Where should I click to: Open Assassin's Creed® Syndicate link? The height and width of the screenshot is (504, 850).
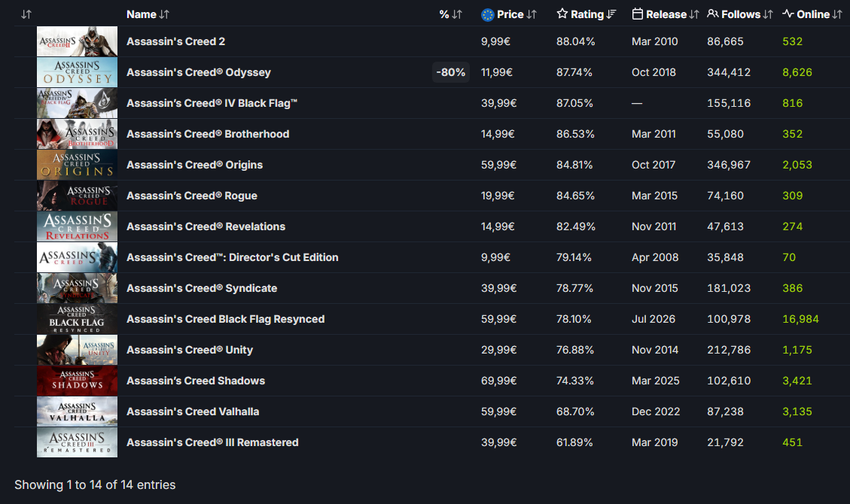(x=202, y=289)
